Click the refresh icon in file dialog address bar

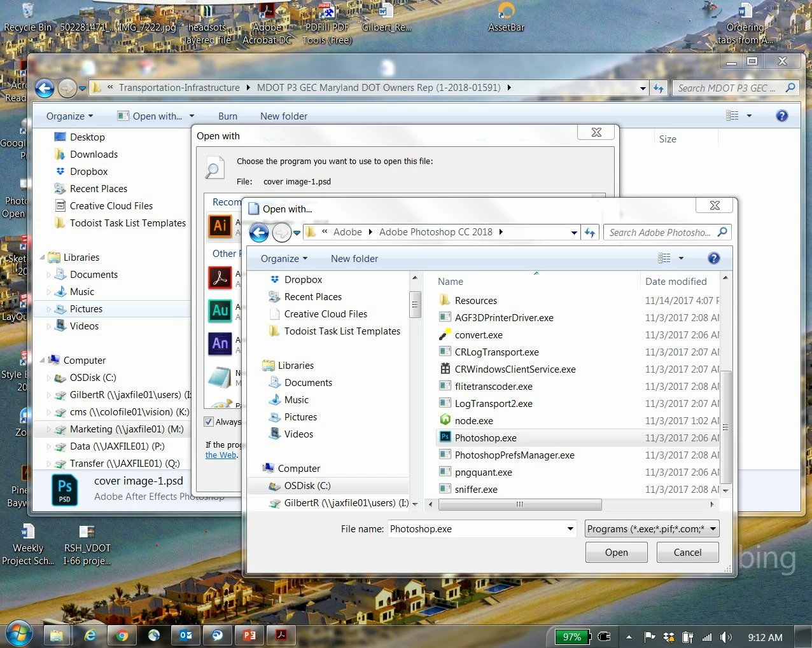point(590,233)
